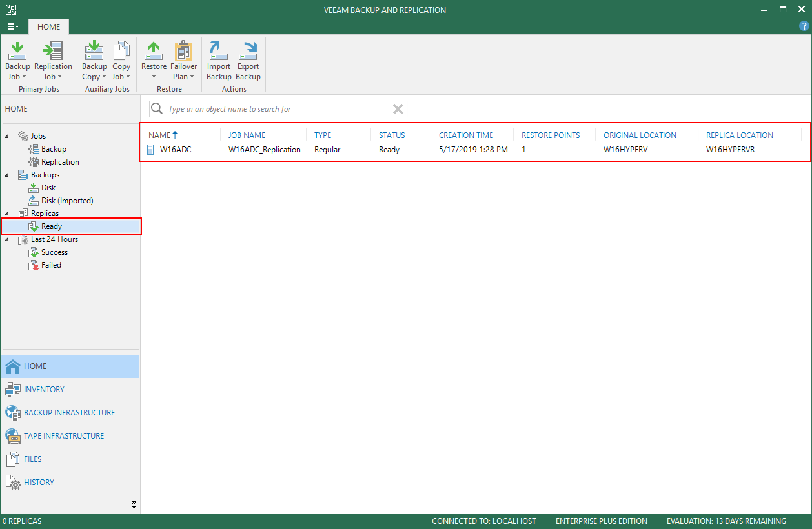
Task: Click the Inventory view icon
Action: 12,390
